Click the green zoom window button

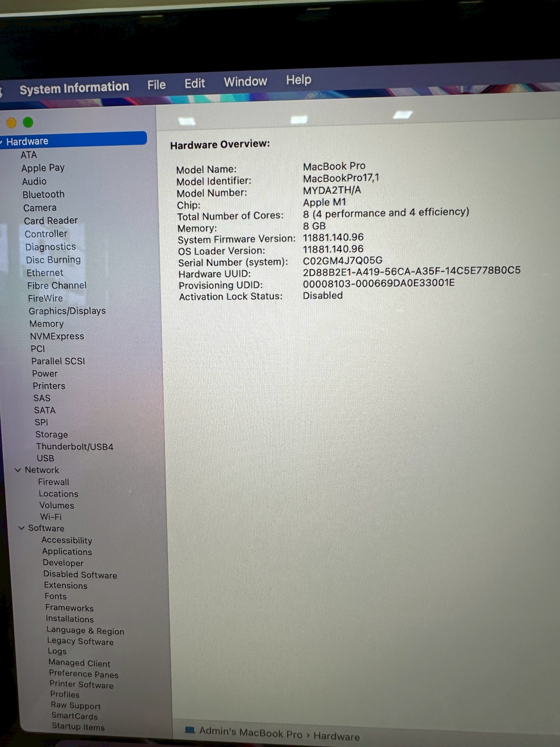(x=28, y=122)
